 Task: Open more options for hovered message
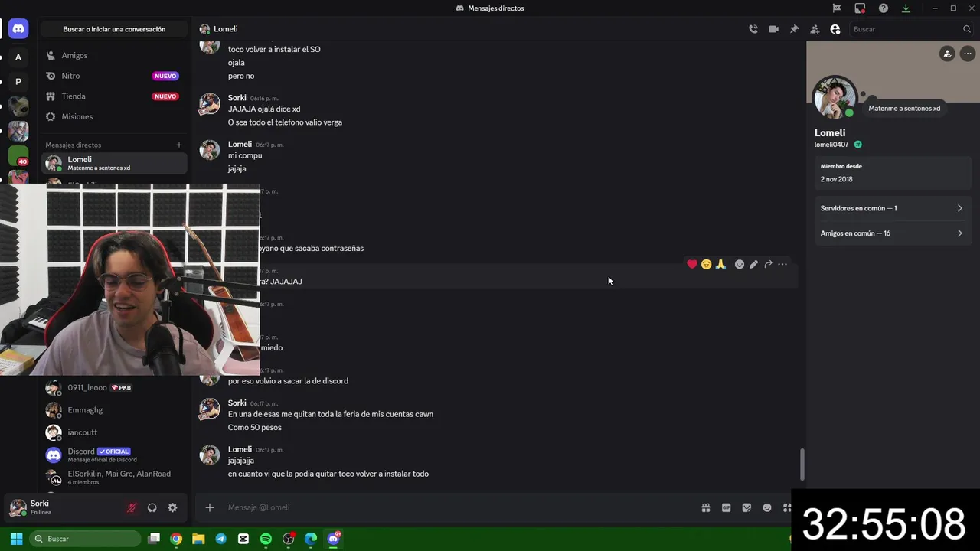point(782,264)
